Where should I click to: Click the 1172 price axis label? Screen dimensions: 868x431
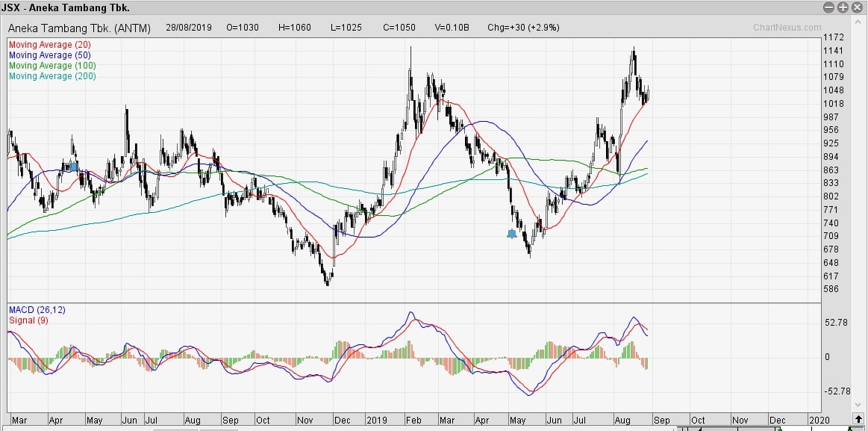coord(834,37)
